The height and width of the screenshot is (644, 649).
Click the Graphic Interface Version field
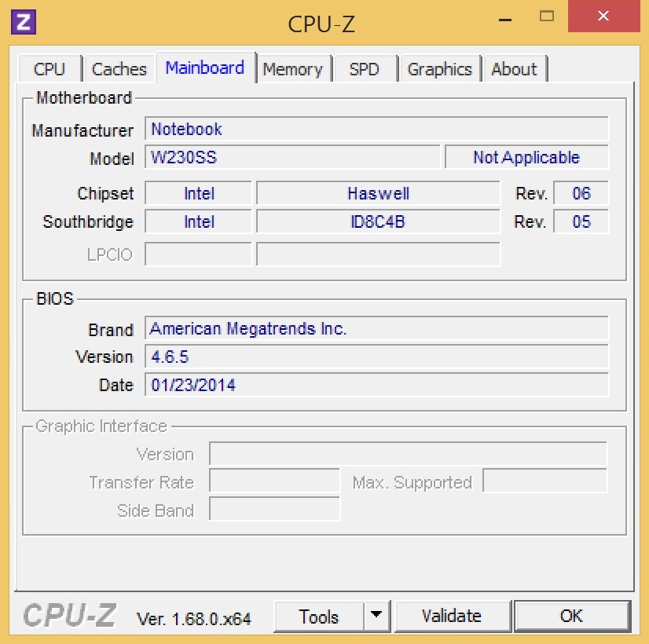click(408, 454)
